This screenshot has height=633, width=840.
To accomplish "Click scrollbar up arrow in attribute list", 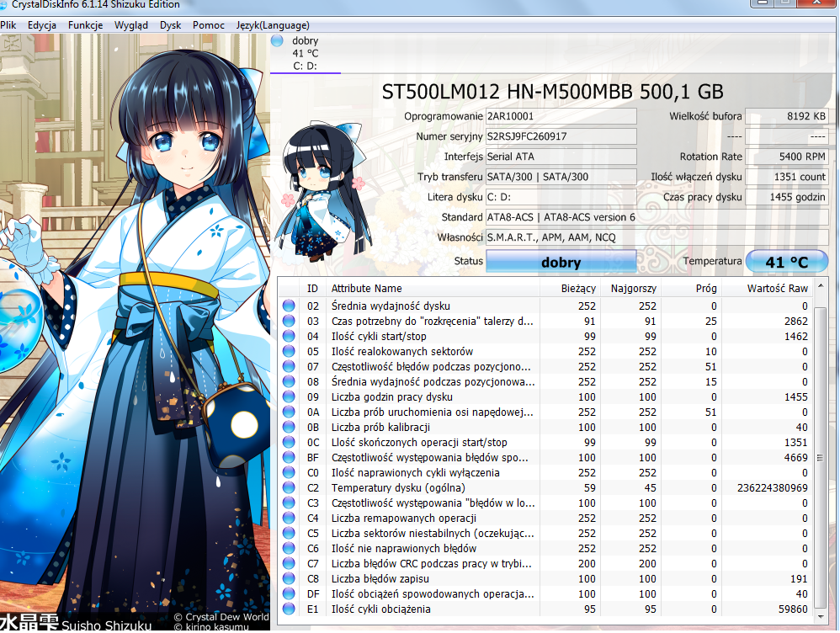I will (x=820, y=286).
